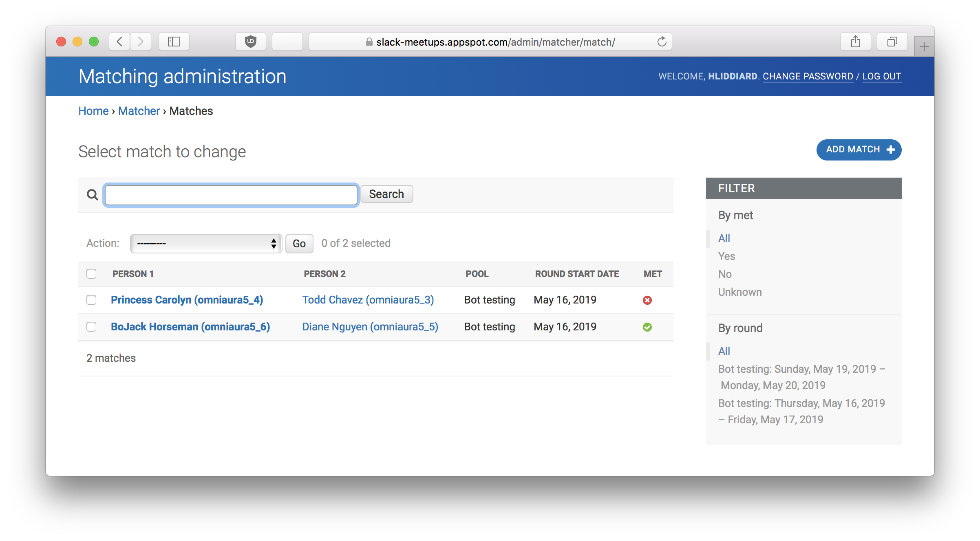The width and height of the screenshot is (980, 541).
Task: Click the Search button
Action: pos(386,194)
